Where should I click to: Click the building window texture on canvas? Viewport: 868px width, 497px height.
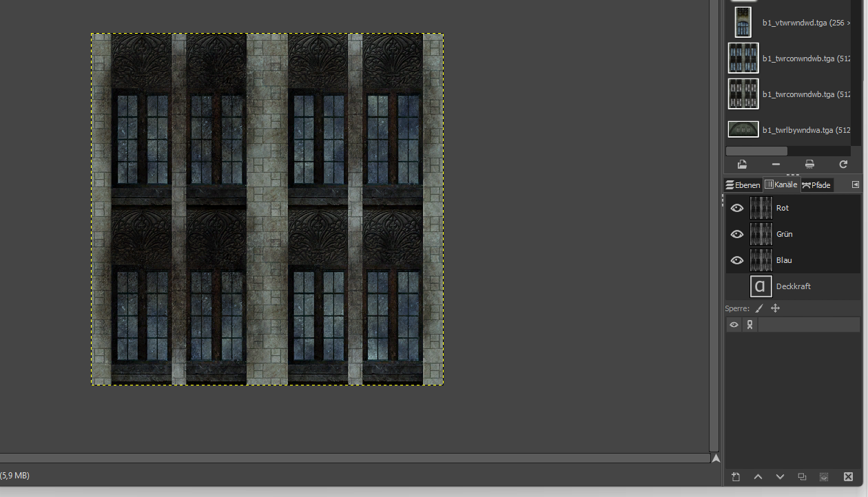click(267, 209)
